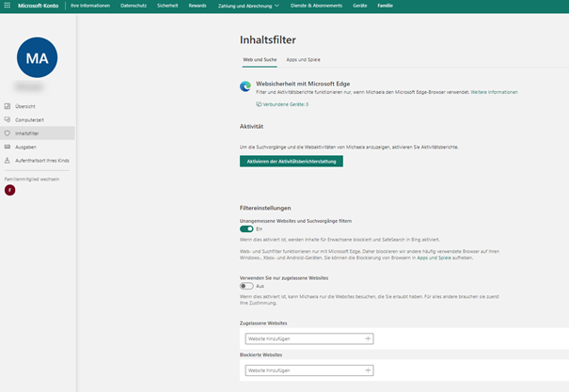Click the Filtereinstellungen section heading
Image resolution: width=569 pixels, height=392 pixels.
click(x=265, y=208)
